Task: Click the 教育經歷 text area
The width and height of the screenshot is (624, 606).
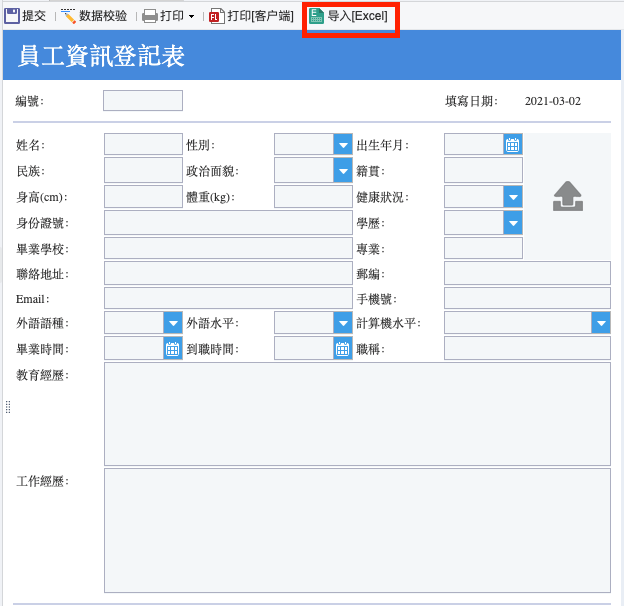Action: pos(357,414)
